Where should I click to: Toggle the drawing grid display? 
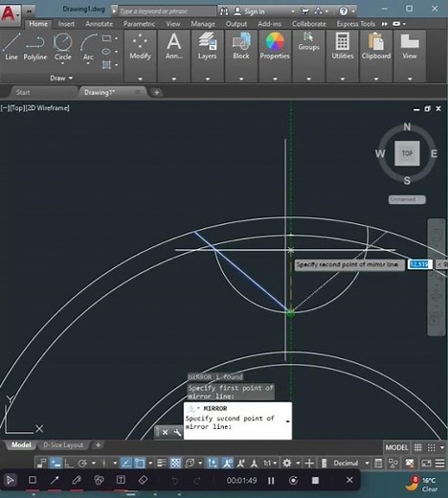(418, 447)
